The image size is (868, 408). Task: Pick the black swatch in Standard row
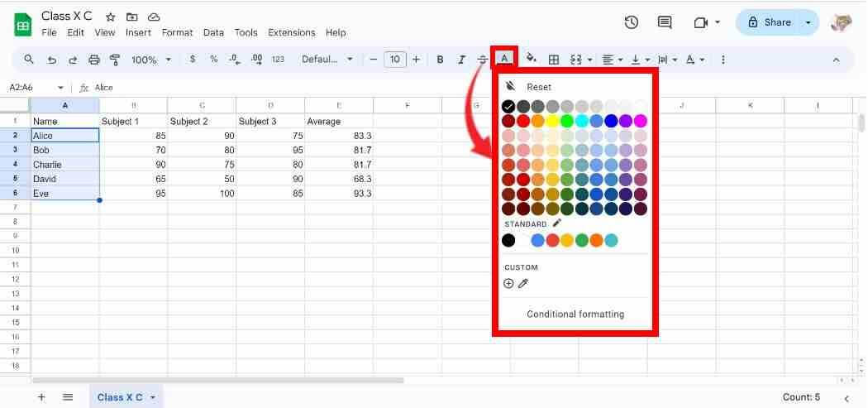coord(508,240)
